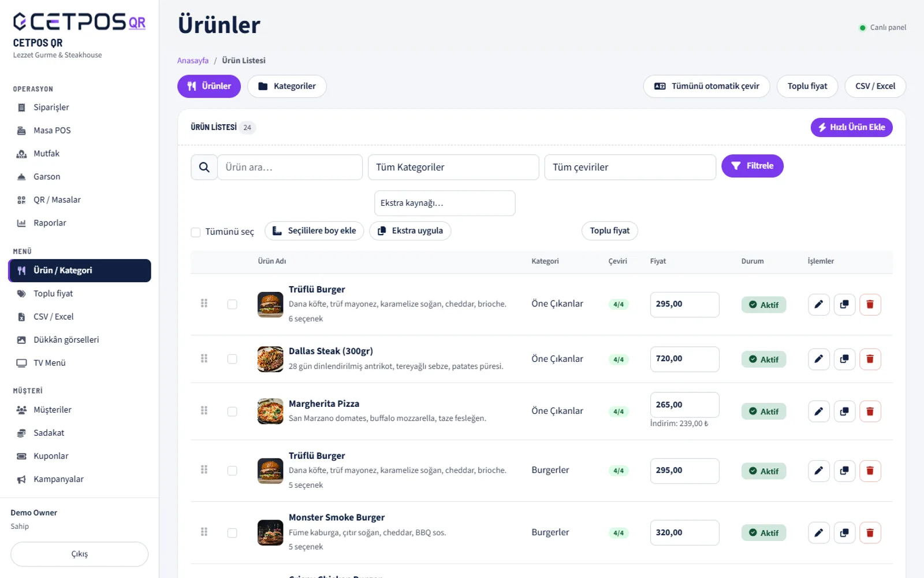The width and height of the screenshot is (924, 578).
Task: Delete Burgerler Trüflü Burger with trash icon
Action: click(870, 471)
